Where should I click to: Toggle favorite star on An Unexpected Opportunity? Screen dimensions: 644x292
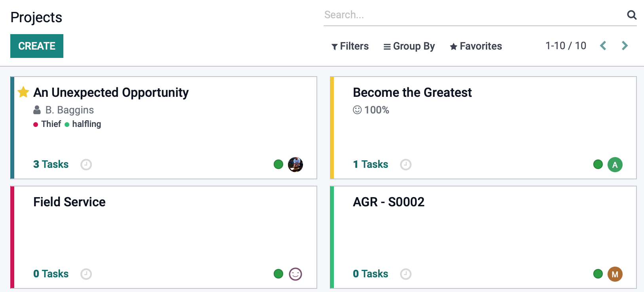(x=23, y=92)
